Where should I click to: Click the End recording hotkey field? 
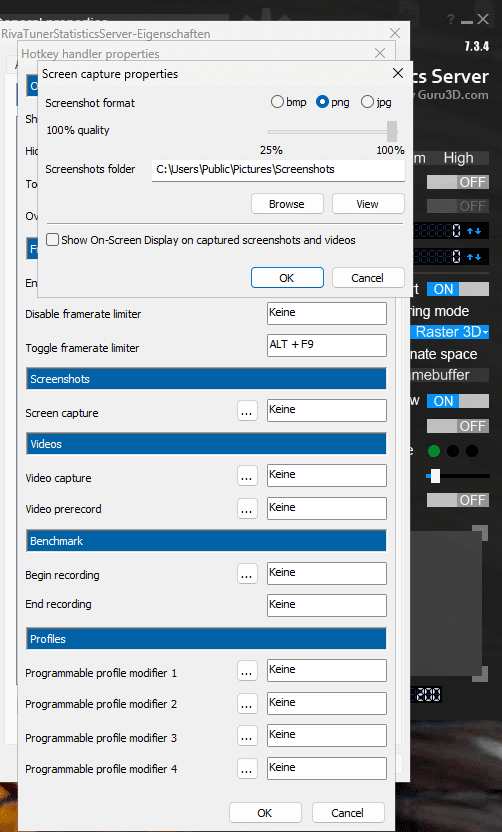point(327,605)
